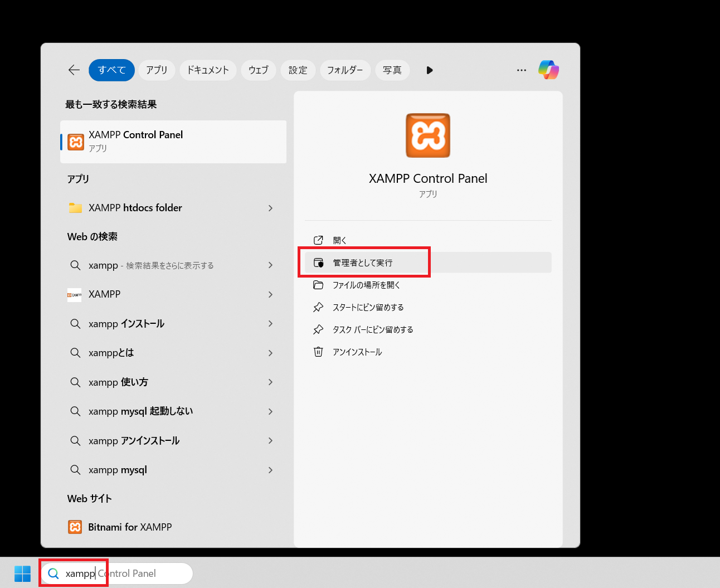
Task: Choose スタートにピン留めする option
Action: (428, 307)
